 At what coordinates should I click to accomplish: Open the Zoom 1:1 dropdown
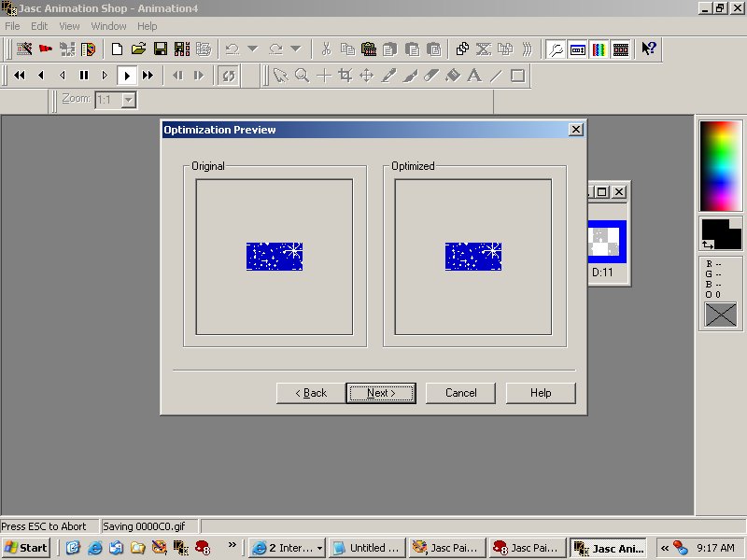(129, 99)
